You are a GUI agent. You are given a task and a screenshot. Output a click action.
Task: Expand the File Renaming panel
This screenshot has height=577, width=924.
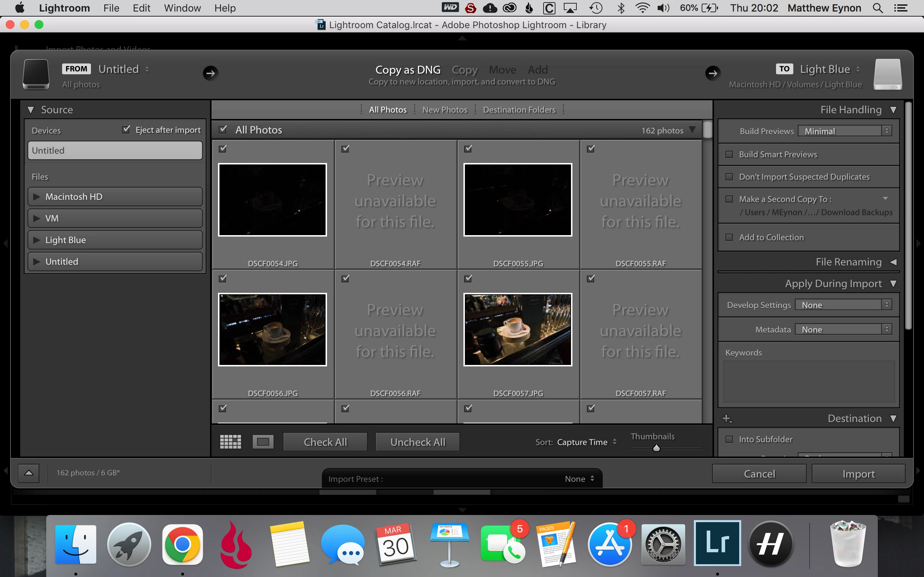coord(893,262)
